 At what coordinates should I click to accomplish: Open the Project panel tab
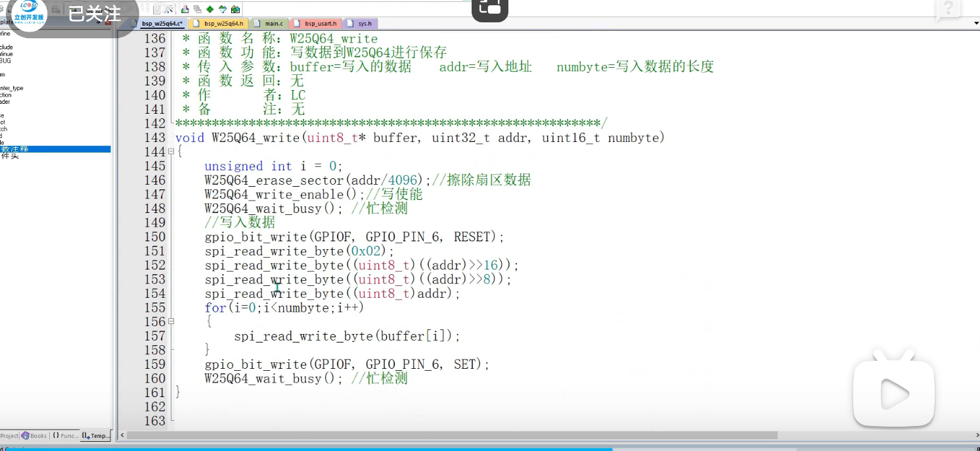click(9, 435)
